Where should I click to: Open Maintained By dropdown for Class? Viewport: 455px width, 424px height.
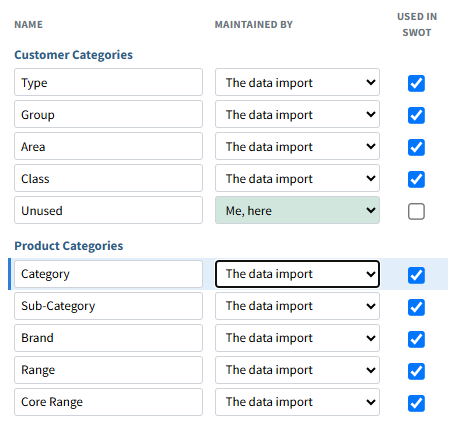pos(297,178)
